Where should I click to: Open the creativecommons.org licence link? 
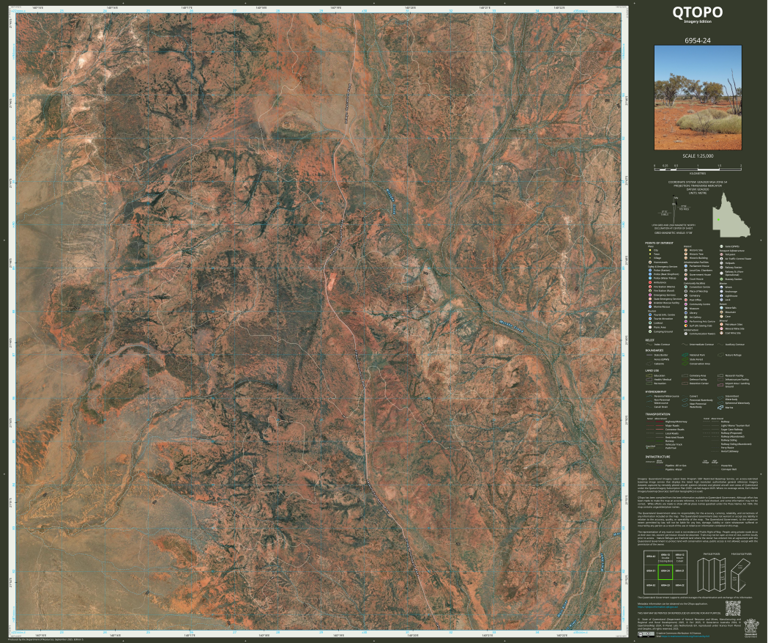[x=685, y=636]
